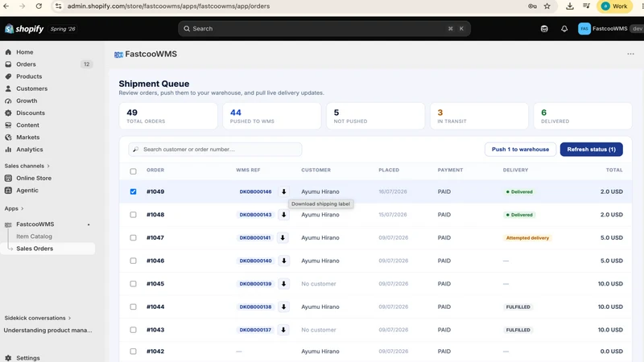Check the order #1042 checkbox
This screenshot has width=644, height=362.
133,352
